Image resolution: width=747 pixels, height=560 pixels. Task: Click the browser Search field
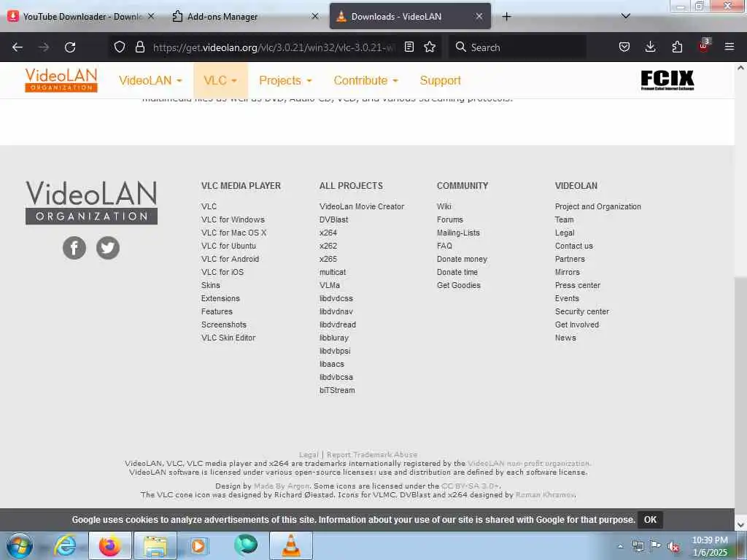tap(518, 47)
